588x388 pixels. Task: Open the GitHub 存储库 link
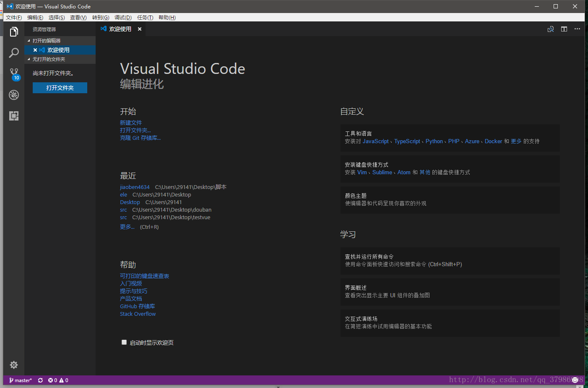click(138, 306)
